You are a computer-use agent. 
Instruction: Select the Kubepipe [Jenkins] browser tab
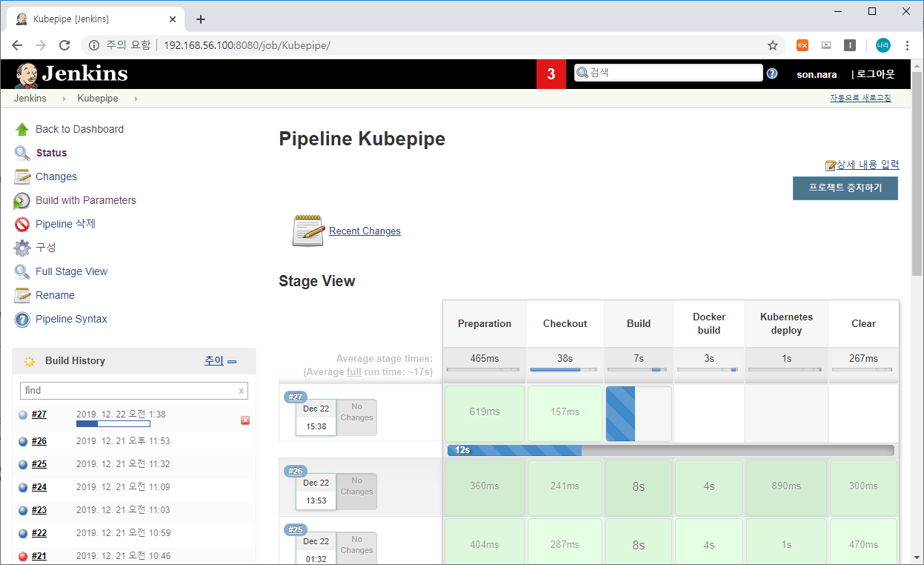tap(94, 19)
